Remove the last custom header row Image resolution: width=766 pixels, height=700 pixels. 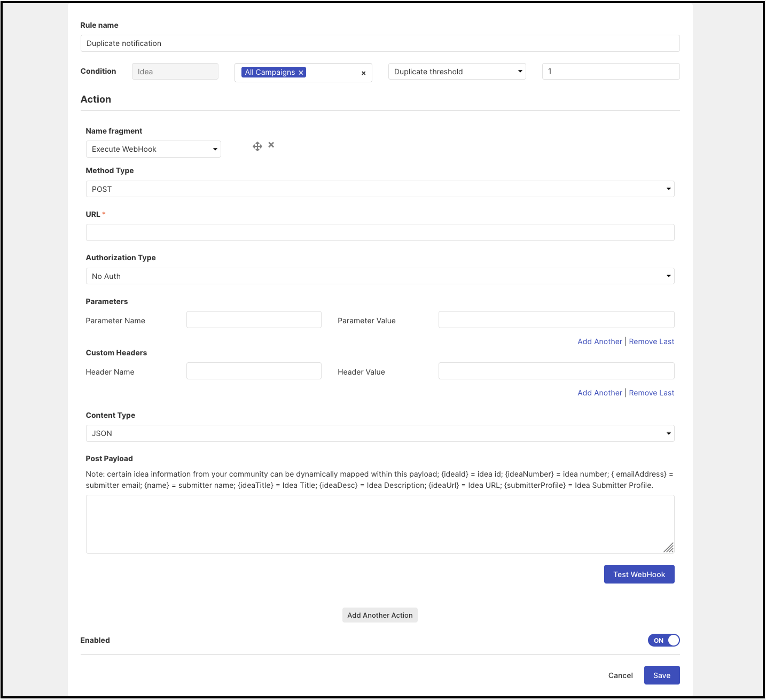(652, 393)
